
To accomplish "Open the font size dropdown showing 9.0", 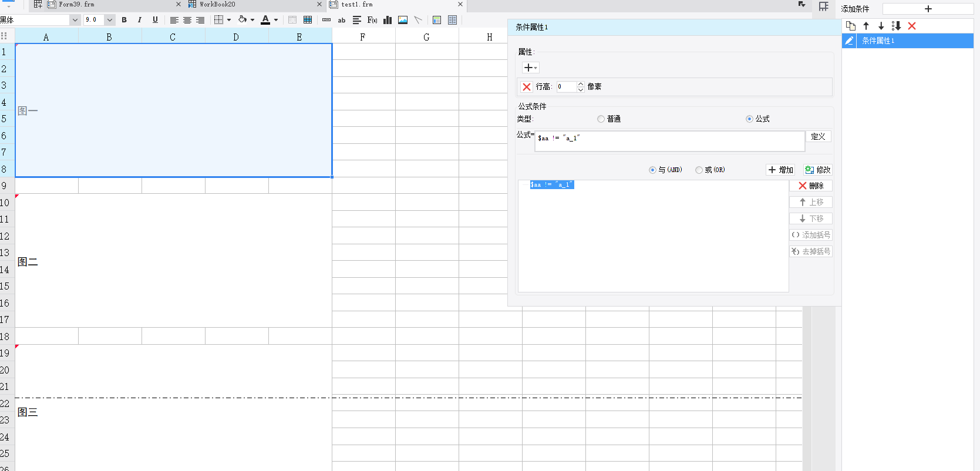I will (x=109, y=20).
